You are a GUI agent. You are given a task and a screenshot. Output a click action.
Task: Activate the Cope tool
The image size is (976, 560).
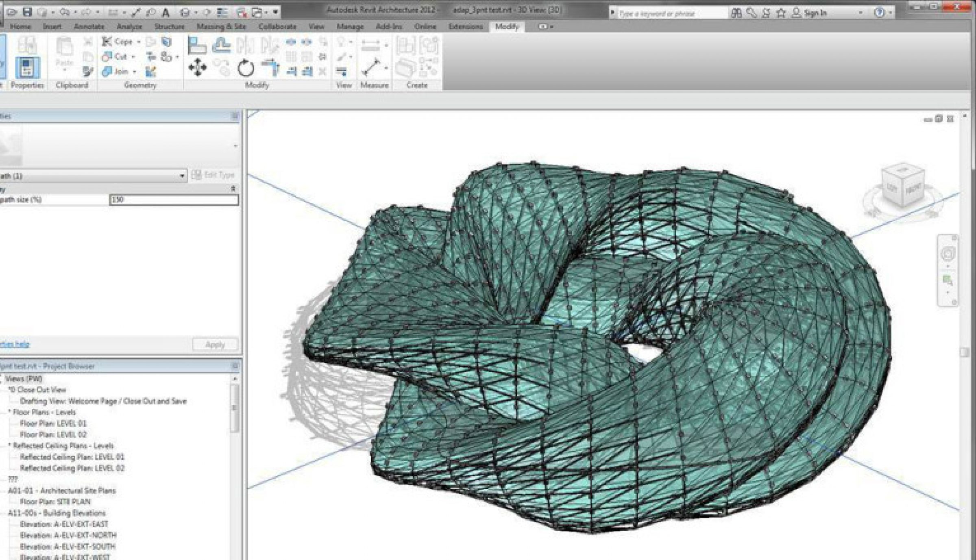click(x=108, y=41)
